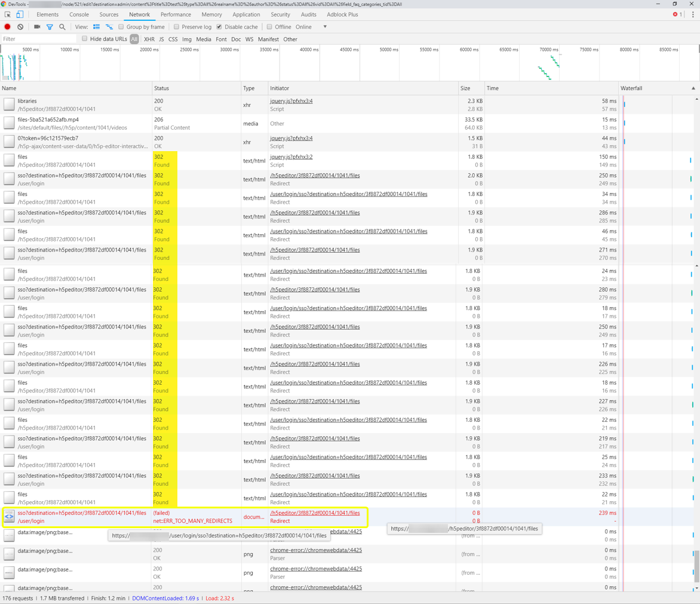Click the Load: 2.32 s status text
The height and width of the screenshot is (604, 700).
pyautogui.click(x=220, y=598)
